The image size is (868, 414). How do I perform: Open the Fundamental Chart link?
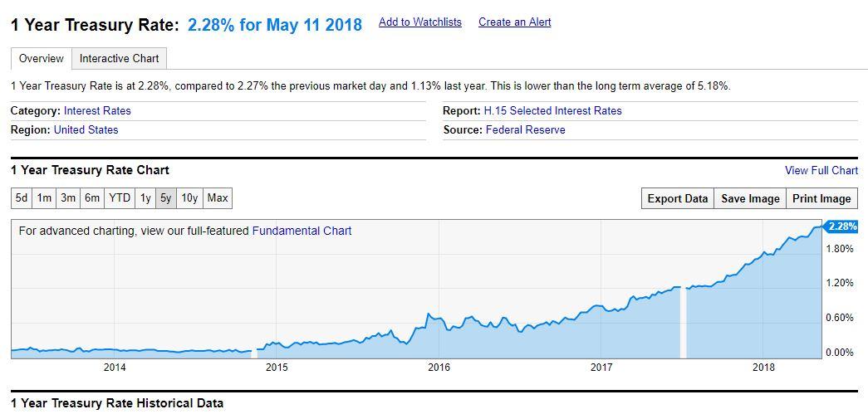[x=302, y=231]
